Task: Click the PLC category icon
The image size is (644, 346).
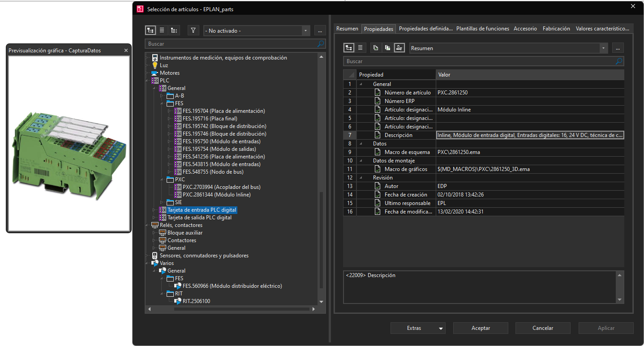Action: click(155, 81)
